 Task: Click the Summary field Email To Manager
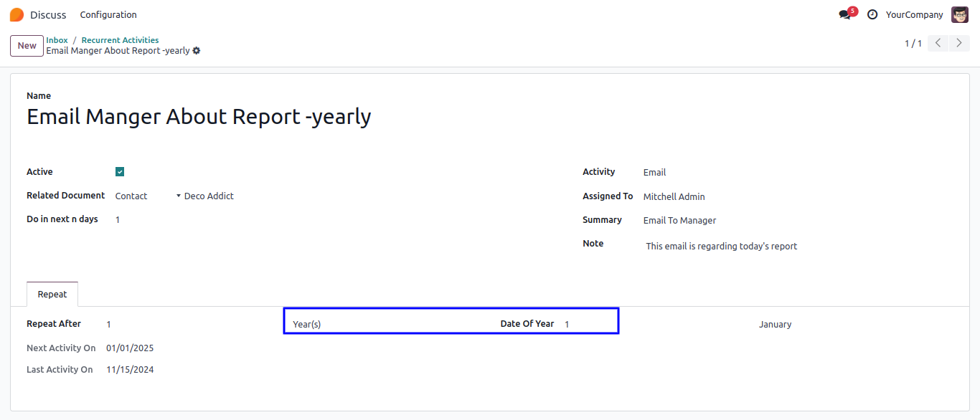pos(679,220)
